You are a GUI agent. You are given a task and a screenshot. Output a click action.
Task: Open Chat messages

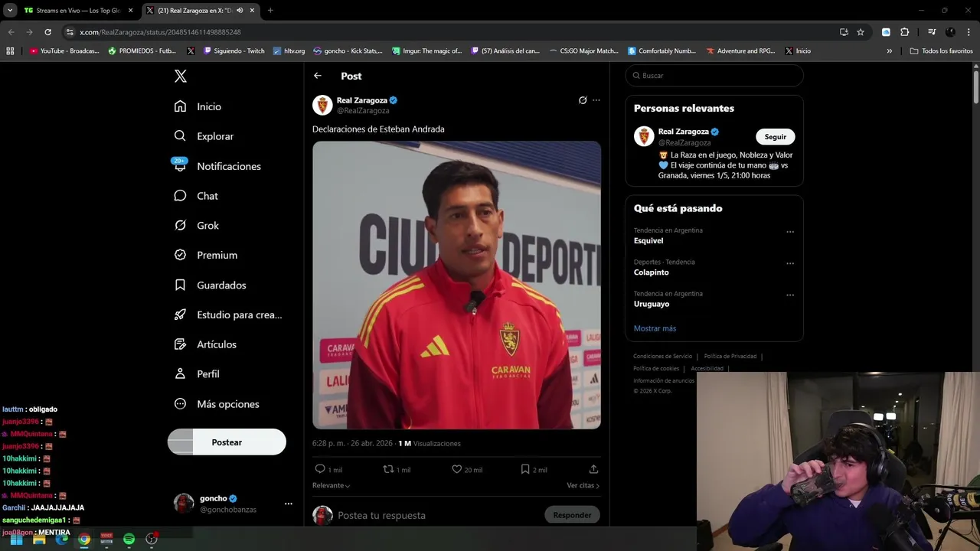[x=197, y=196]
